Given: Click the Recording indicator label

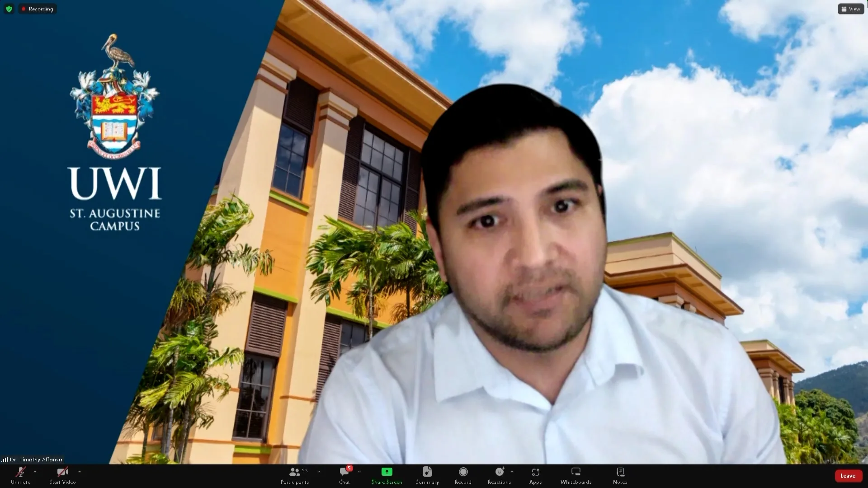Looking at the screenshot, I should 38,9.
